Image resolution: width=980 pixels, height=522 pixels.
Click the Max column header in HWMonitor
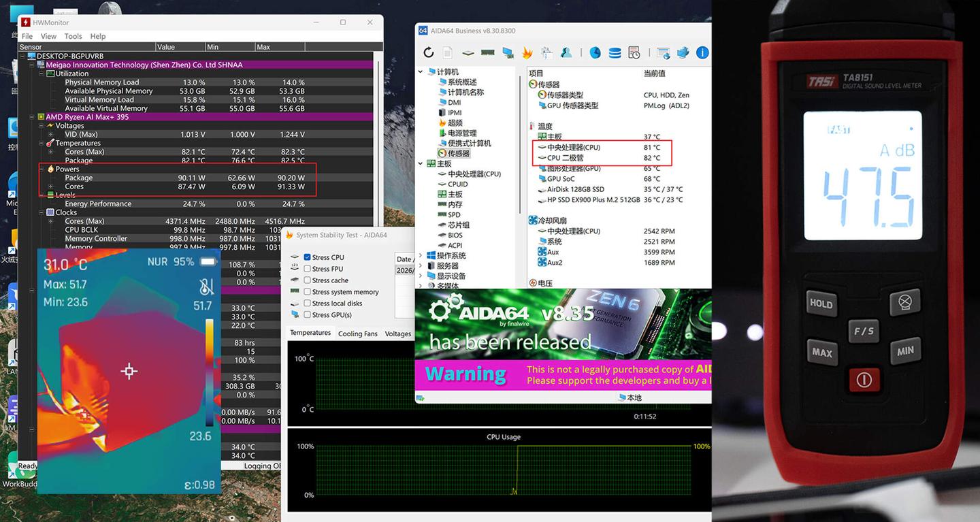pos(280,47)
